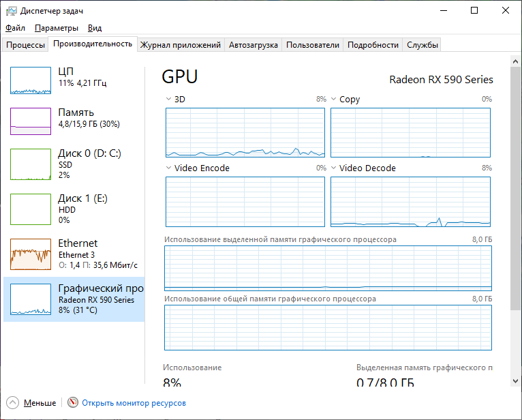This screenshot has width=522, height=420.
Task: Select the ЦП mini graph thumbnail
Action: pos(31,80)
